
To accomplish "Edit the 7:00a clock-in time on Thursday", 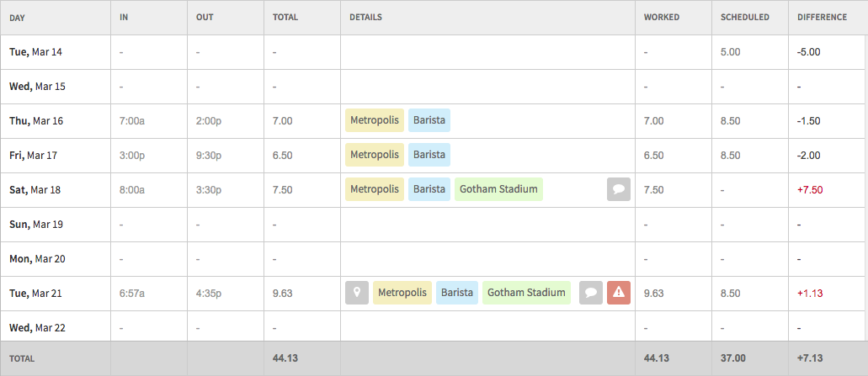I will [x=131, y=120].
